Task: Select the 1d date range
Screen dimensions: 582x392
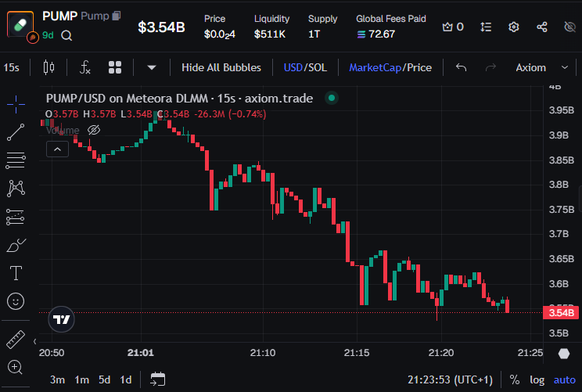Action: coord(126,379)
